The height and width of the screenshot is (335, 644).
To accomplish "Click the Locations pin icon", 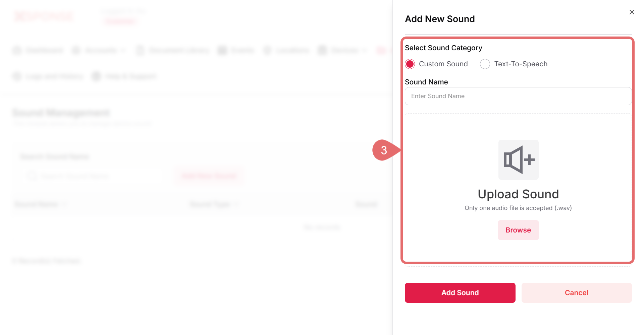I will pos(267,51).
